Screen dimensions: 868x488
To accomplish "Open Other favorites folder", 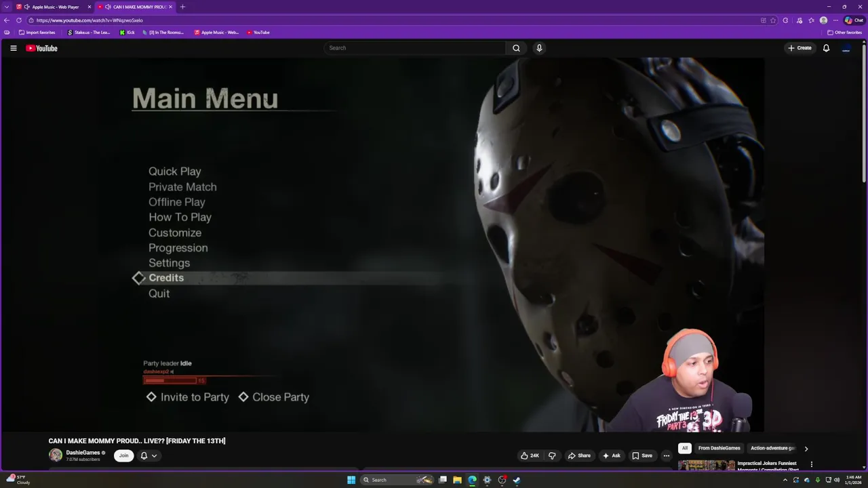I will (x=844, y=33).
